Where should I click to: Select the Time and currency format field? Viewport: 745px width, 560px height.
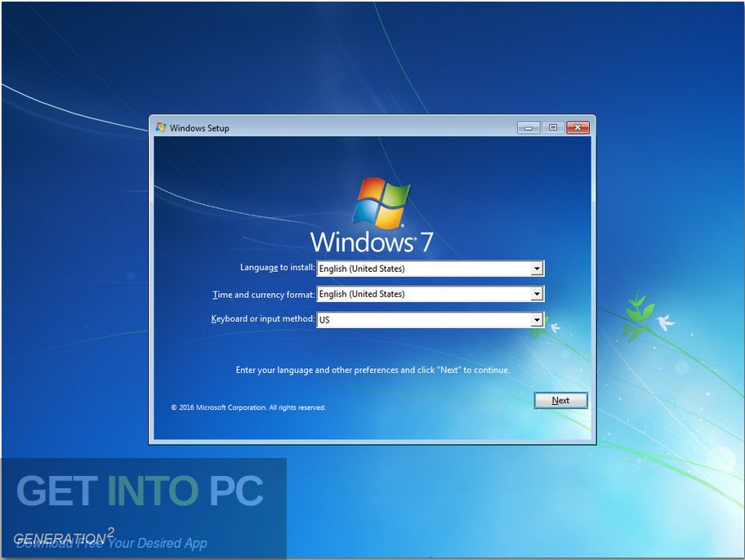click(x=430, y=294)
